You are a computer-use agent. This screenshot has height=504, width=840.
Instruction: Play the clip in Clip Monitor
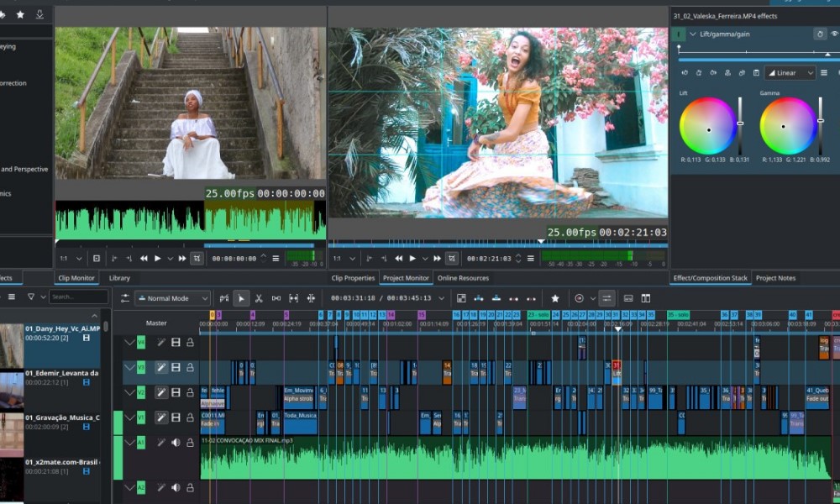[x=158, y=258]
